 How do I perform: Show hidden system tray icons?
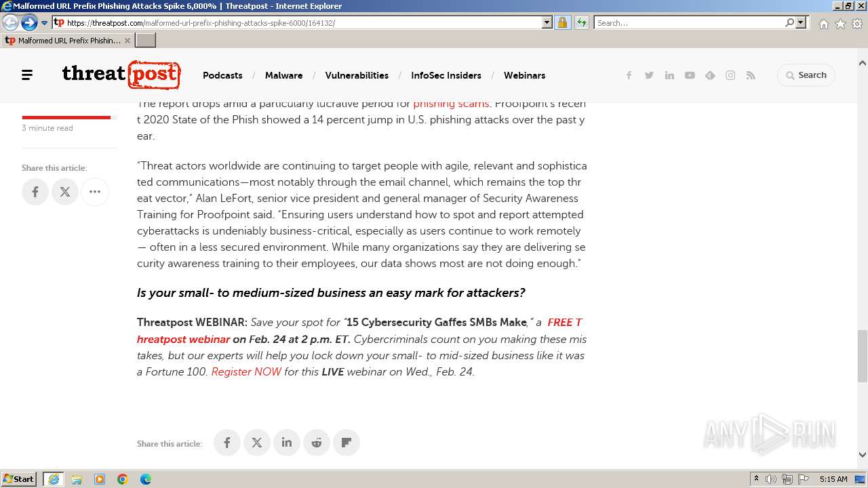[x=756, y=479]
